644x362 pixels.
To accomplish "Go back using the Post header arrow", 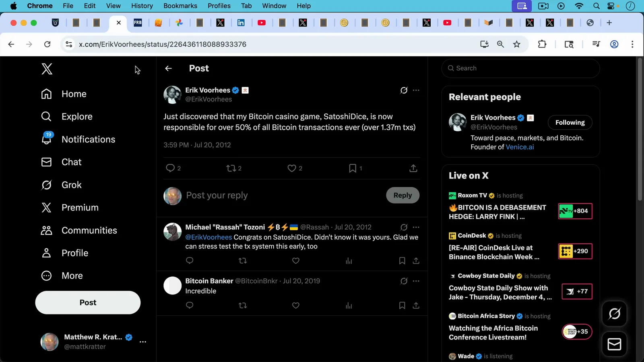I will (168, 68).
